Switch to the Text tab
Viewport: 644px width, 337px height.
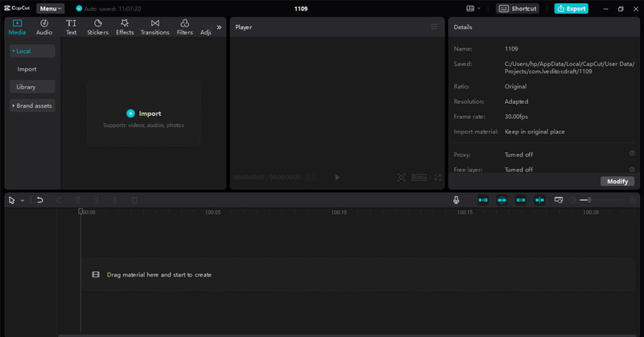click(71, 27)
